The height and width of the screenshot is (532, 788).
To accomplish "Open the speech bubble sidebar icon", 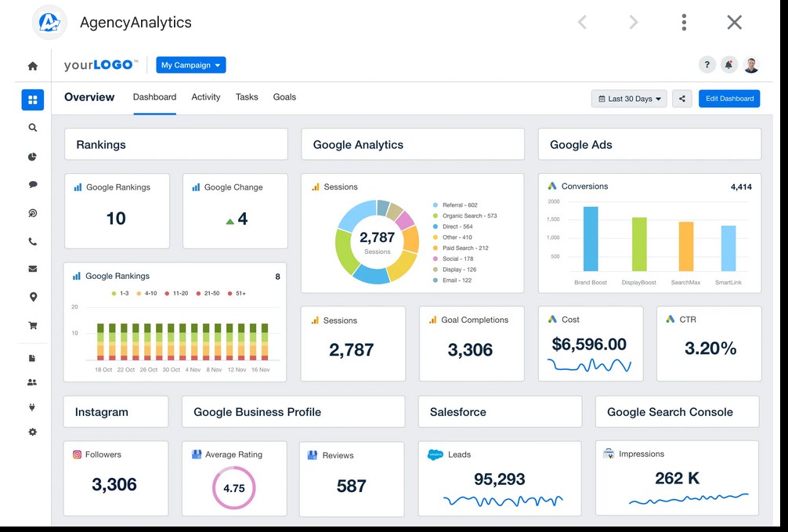I will pos(33,185).
